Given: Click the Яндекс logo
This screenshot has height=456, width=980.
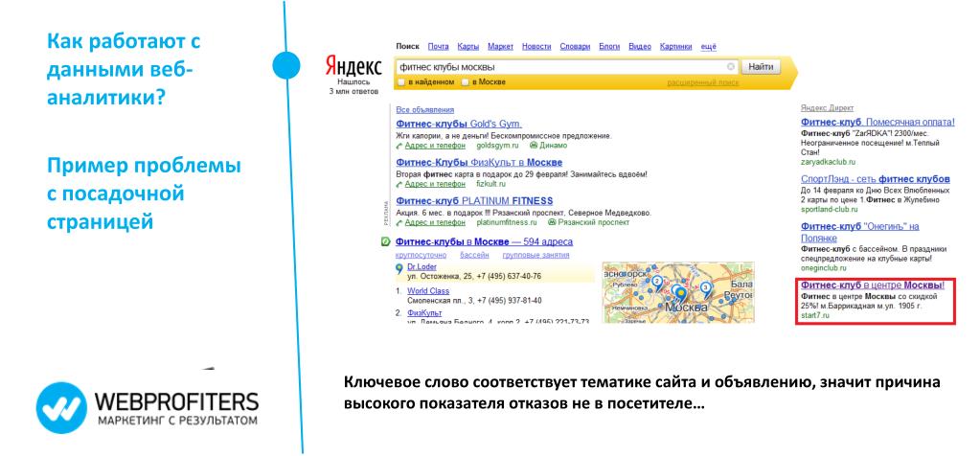Looking at the screenshot, I should coord(353,66).
